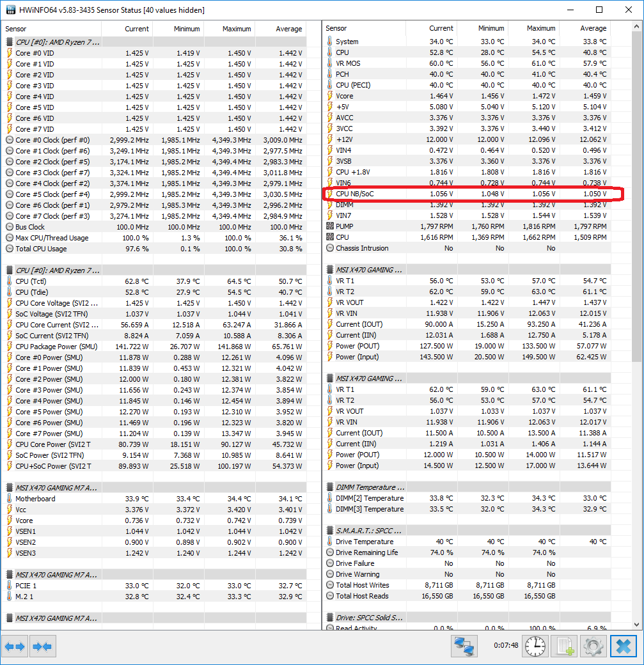Select the PCIE 1 temperature row

153,586
